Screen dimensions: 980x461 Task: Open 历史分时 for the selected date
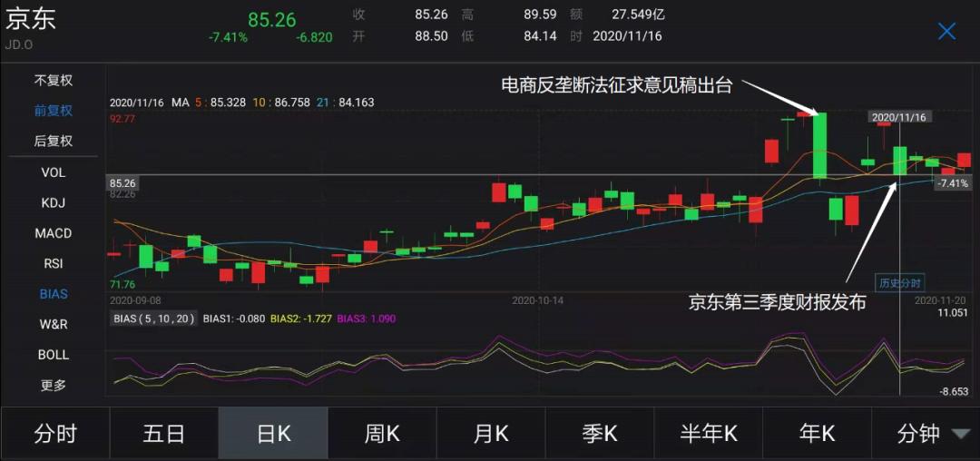(899, 283)
